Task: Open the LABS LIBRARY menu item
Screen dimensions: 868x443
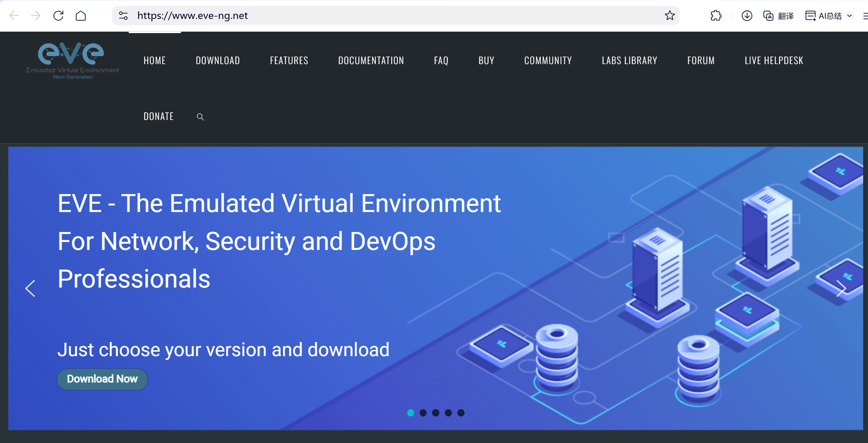Action: point(630,61)
